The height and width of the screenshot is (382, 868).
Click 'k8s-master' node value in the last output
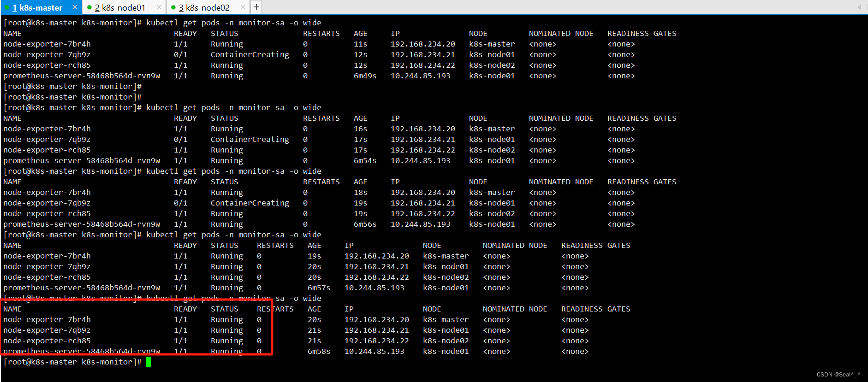[x=446, y=319]
